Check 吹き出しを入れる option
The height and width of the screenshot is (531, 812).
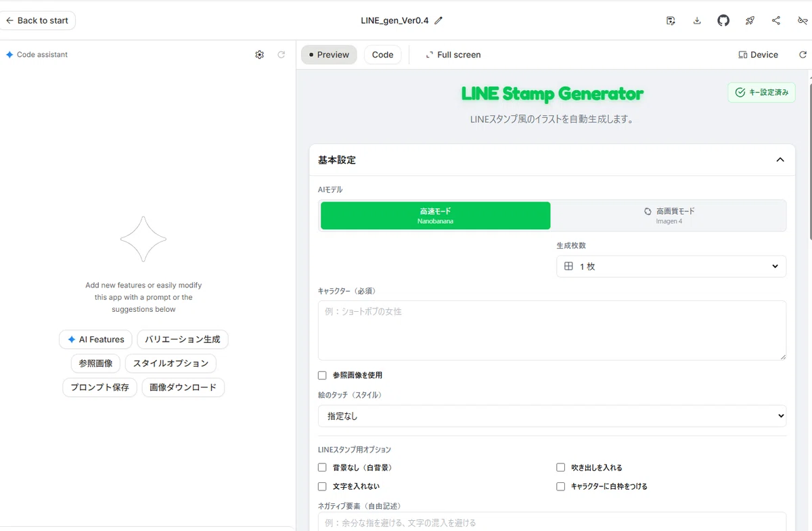tap(560, 467)
